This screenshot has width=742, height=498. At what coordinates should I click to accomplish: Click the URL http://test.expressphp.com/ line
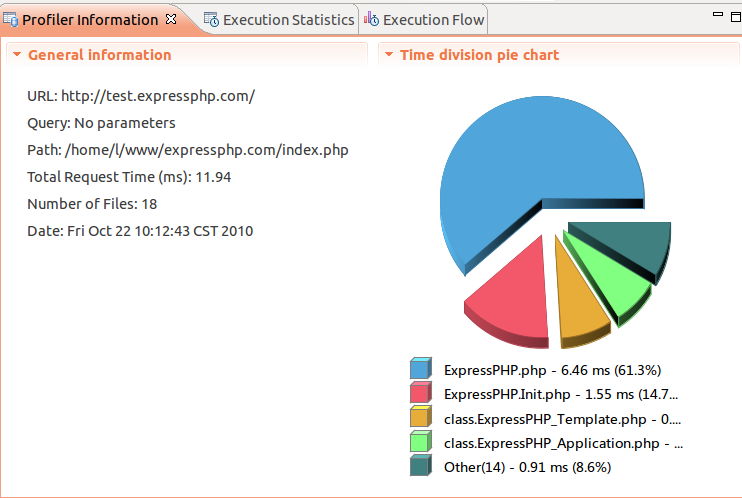pos(141,96)
